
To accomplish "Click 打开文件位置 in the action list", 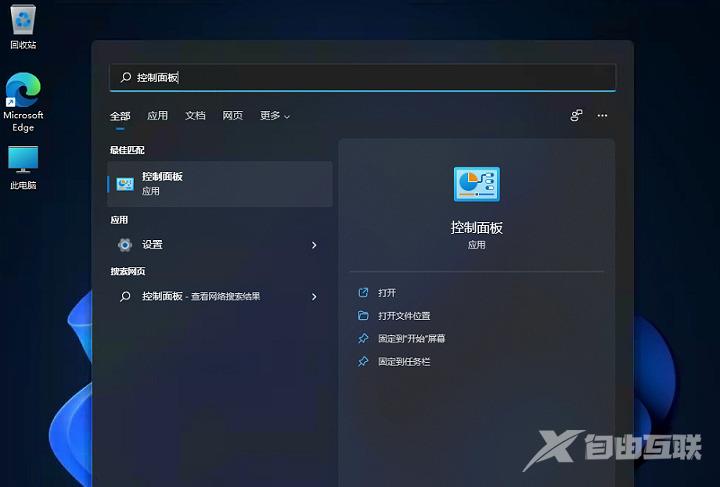I will point(404,316).
